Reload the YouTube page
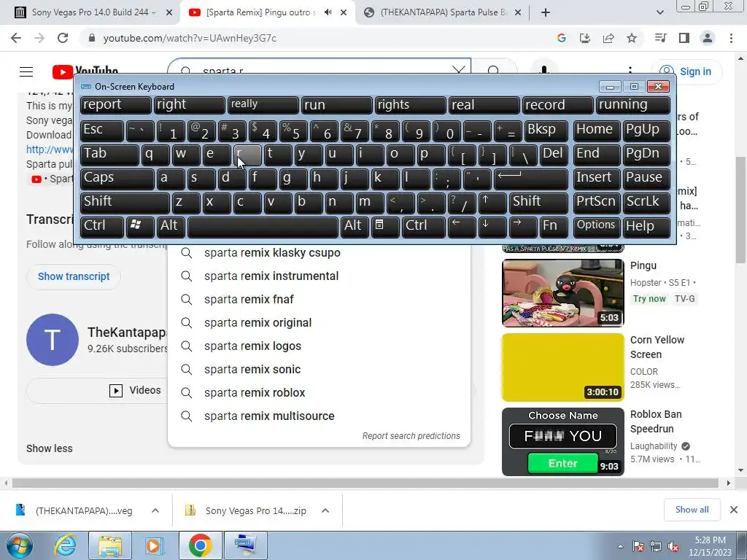The width and height of the screenshot is (747, 560). 63,38
